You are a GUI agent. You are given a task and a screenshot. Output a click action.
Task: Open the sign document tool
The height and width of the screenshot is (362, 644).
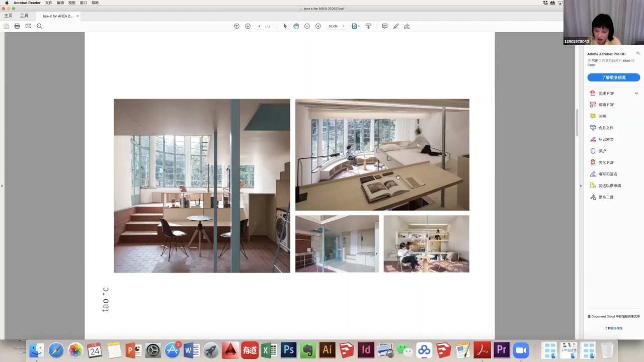click(407, 26)
